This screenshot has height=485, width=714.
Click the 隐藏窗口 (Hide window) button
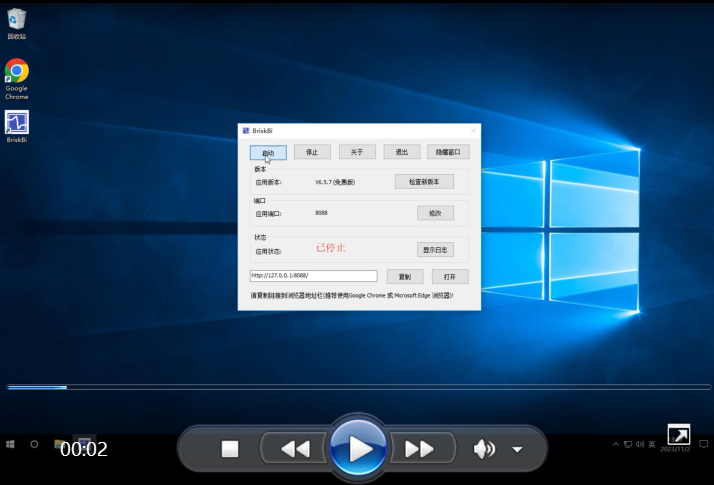tap(448, 152)
